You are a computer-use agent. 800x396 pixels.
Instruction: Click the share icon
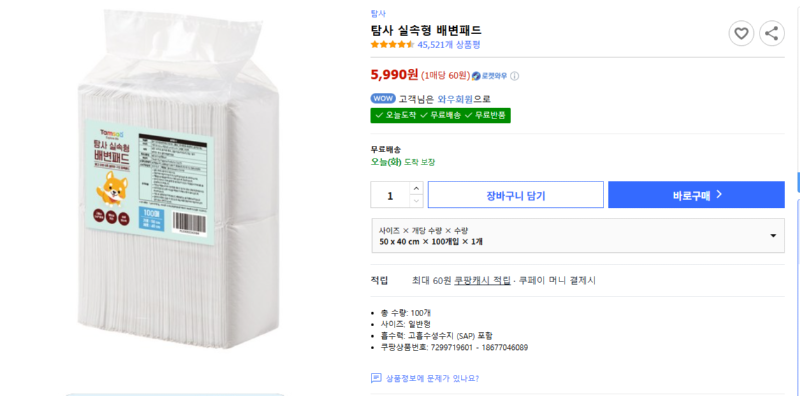click(x=772, y=34)
